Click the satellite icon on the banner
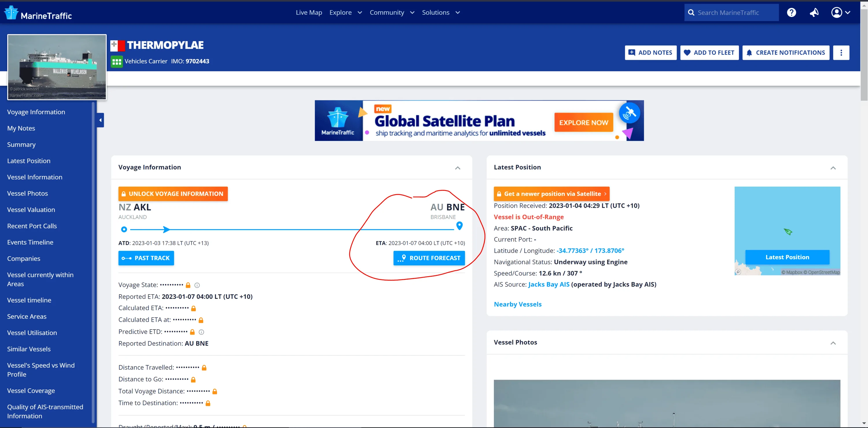Image resolution: width=868 pixels, height=428 pixels. tap(629, 113)
